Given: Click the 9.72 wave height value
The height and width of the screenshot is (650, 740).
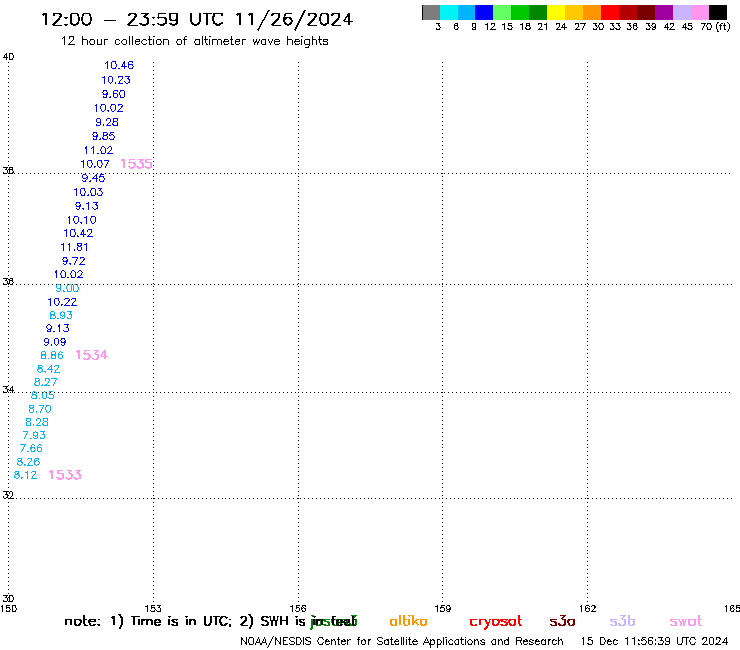Looking at the screenshot, I should 74,261.
